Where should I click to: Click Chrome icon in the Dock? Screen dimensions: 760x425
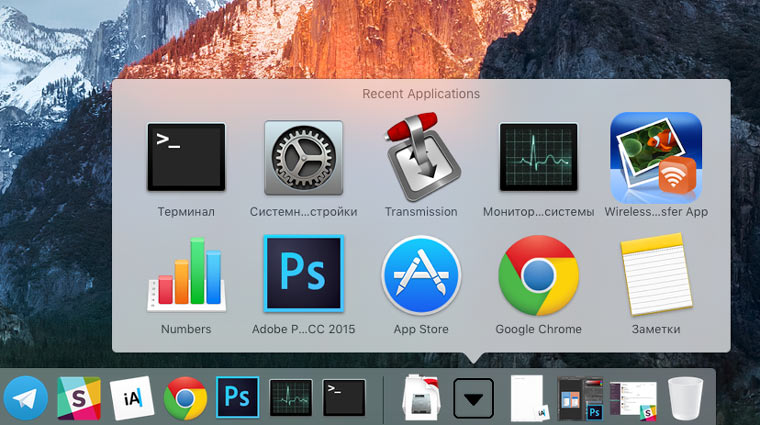point(185,398)
